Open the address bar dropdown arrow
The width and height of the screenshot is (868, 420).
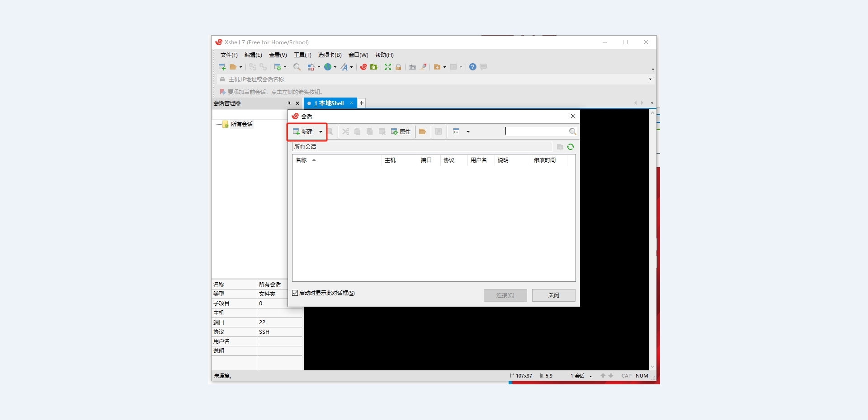pyautogui.click(x=650, y=79)
